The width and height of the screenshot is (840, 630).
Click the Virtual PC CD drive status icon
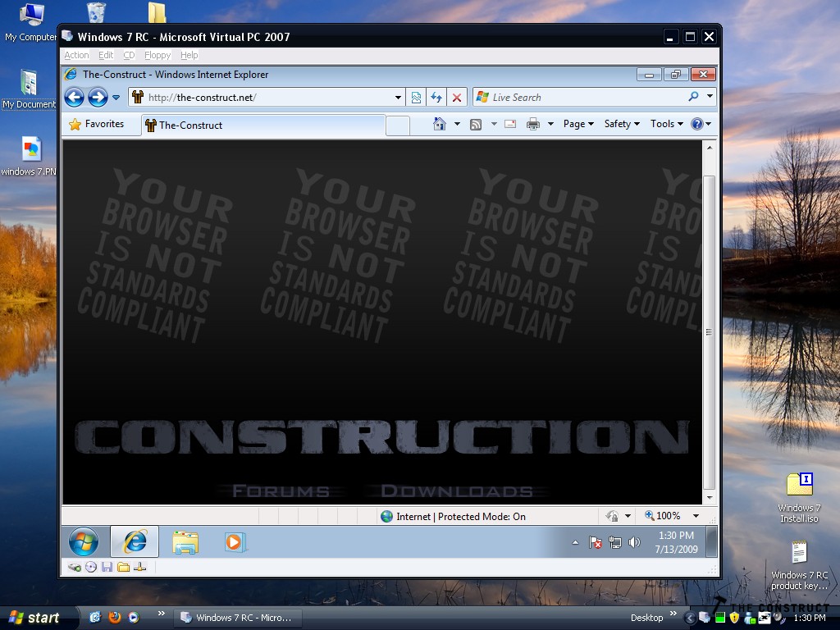[91, 567]
